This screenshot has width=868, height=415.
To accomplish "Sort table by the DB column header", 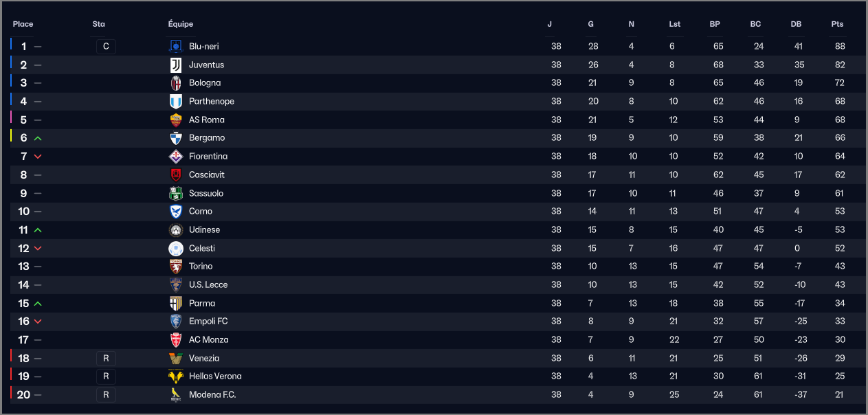I will [x=796, y=24].
